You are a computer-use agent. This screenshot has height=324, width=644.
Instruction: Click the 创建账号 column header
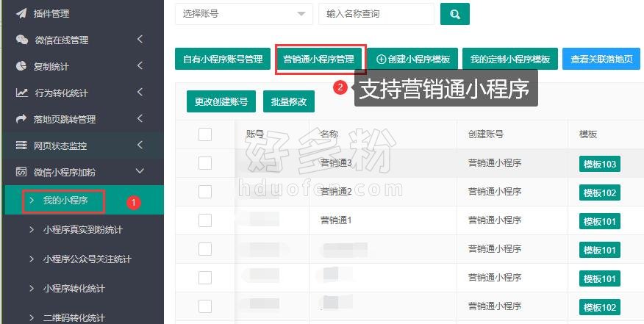[486, 134]
